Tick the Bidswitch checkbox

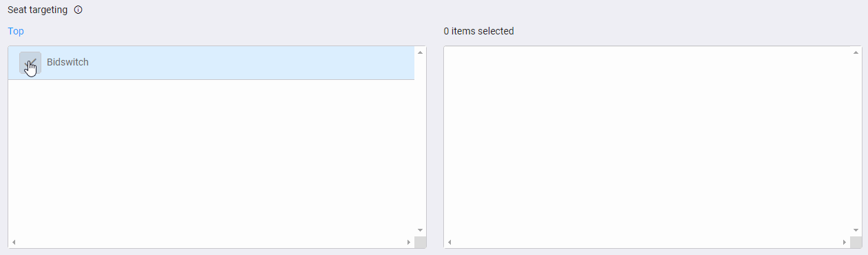[30, 63]
